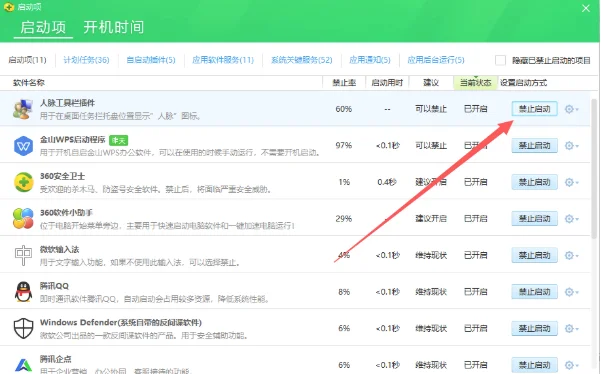
Task: Click 已开启 status in Windows Defender row
Action: point(475,328)
